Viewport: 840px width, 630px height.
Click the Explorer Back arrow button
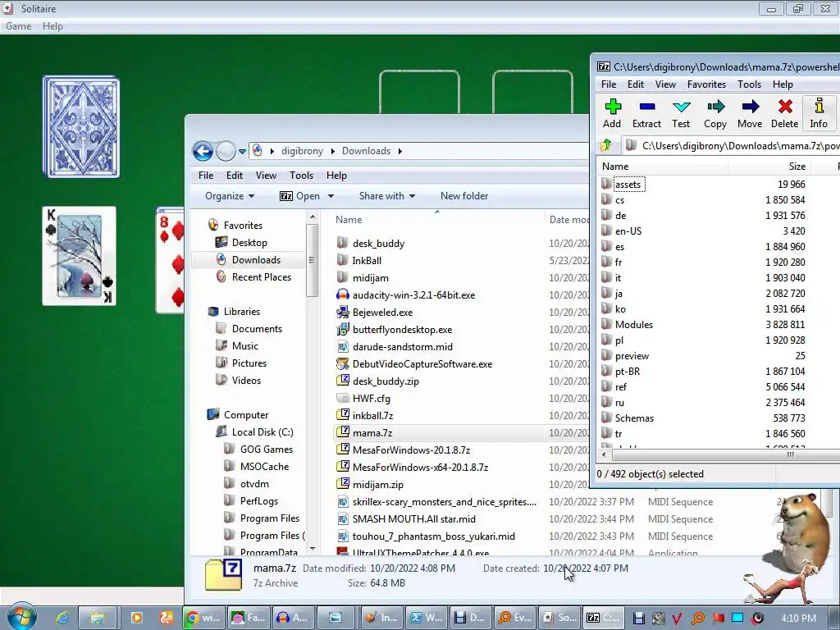(x=203, y=151)
